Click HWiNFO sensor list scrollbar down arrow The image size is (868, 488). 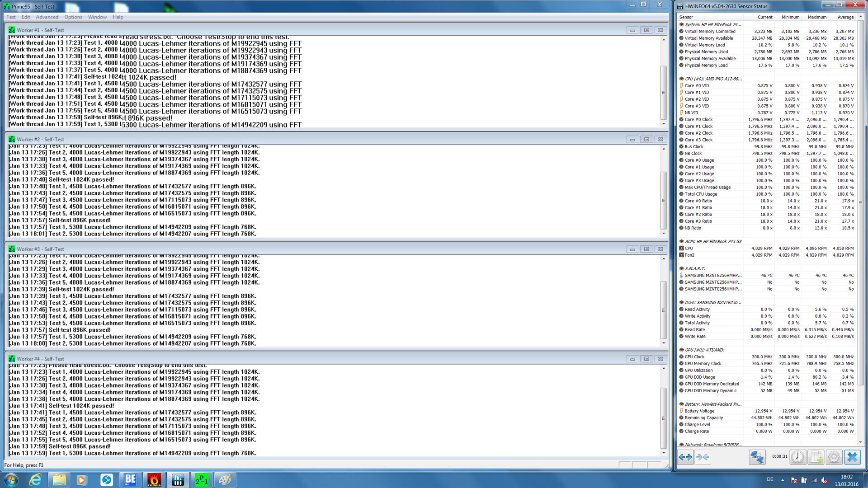pyautogui.click(x=860, y=443)
